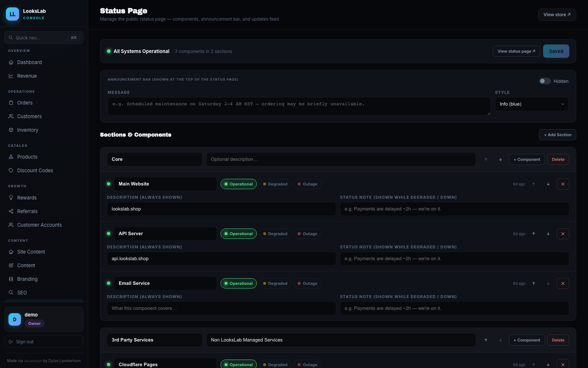The image size is (588, 368).
Task: Click the Saved button
Action: click(x=556, y=51)
